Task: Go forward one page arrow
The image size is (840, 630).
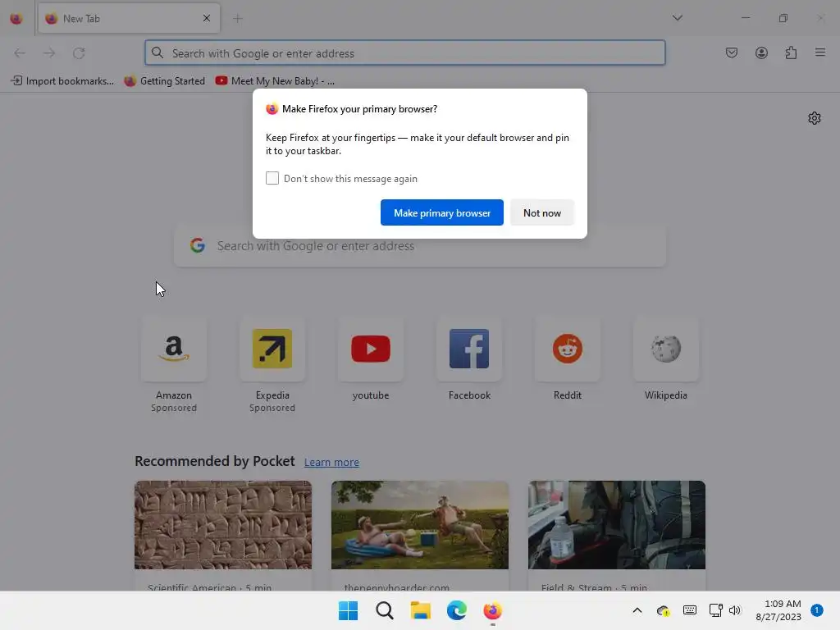Action: pyautogui.click(x=49, y=53)
